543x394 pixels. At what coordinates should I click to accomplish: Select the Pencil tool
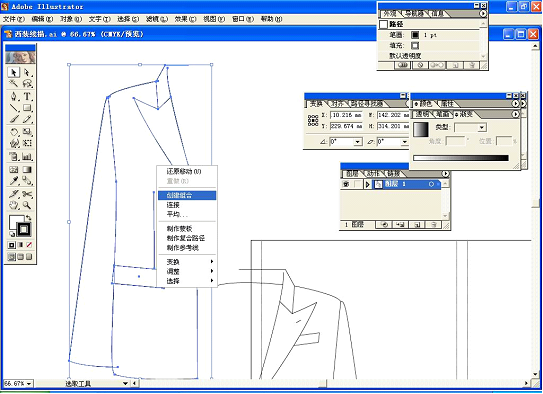(x=27, y=119)
